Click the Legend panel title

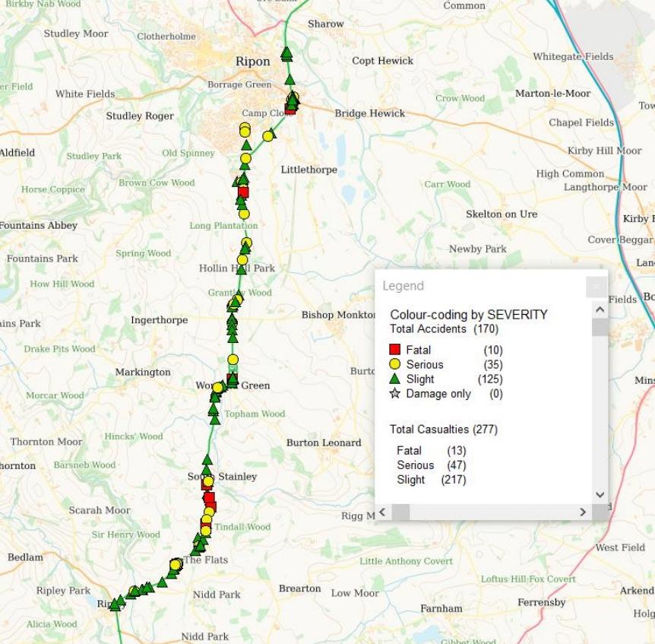tap(403, 287)
